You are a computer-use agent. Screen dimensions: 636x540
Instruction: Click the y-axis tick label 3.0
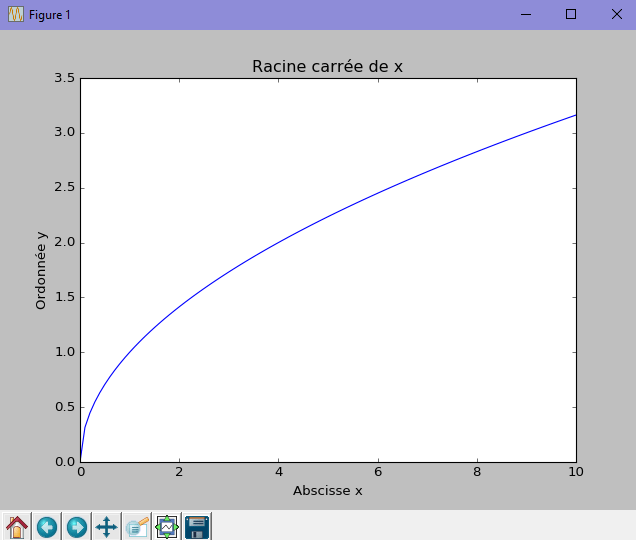[x=65, y=132]
